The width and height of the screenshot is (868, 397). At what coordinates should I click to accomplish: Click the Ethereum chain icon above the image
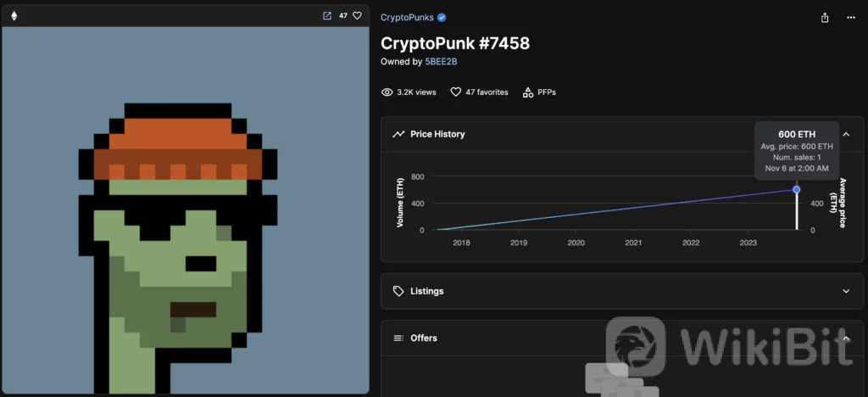pyautogui.click(x=14, y=15)
